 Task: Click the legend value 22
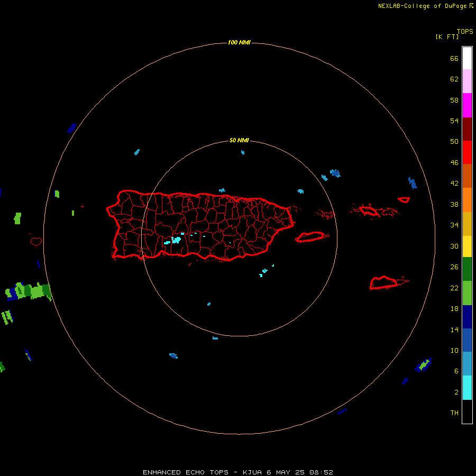point(454,288)
